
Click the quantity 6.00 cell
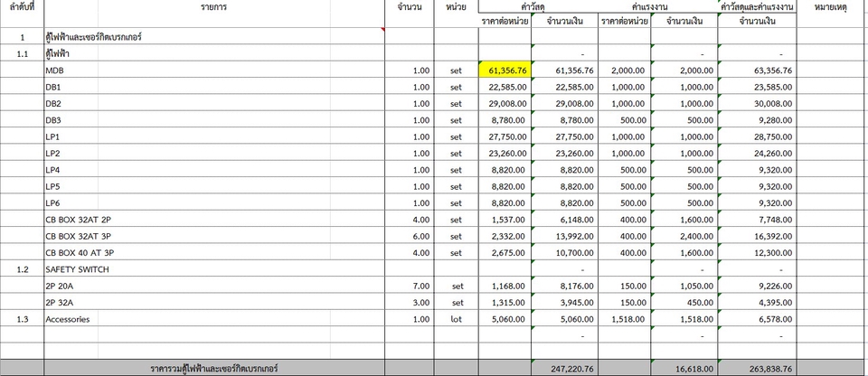click(412, 236)
